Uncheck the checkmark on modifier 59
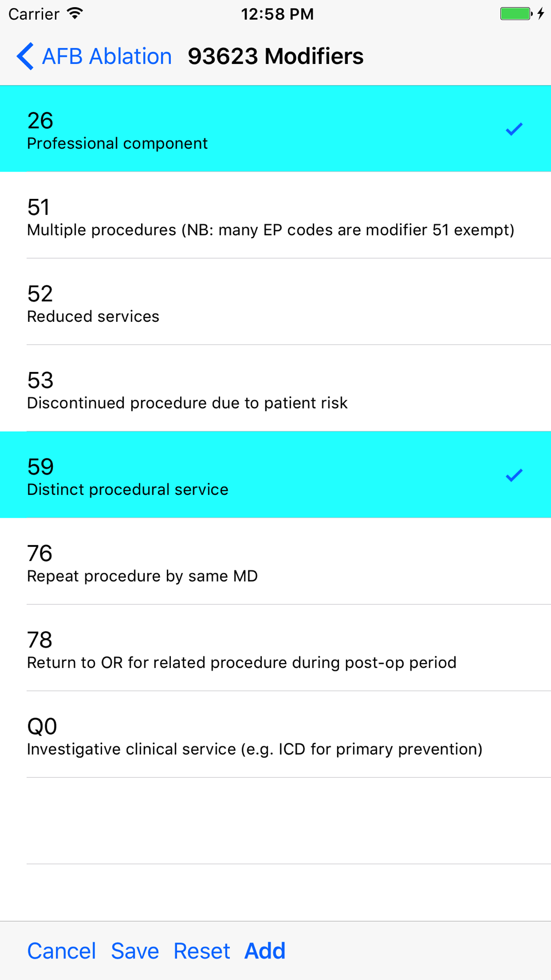The height and width of the screenshot is (980, 551). point(514,475)
